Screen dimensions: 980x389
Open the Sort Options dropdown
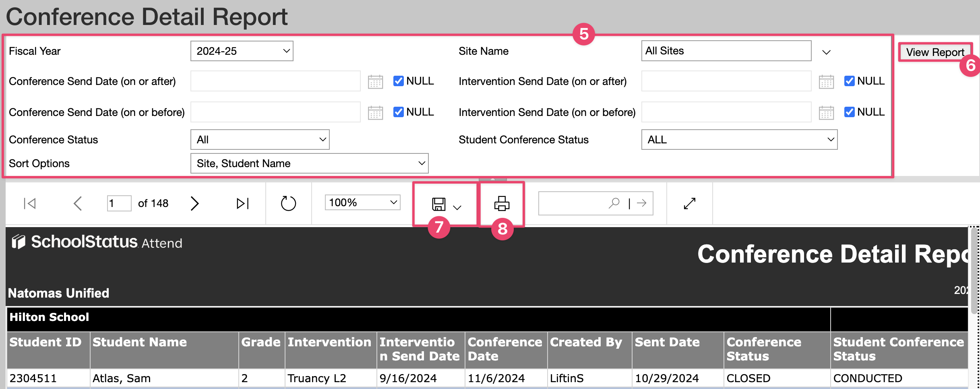click(x=309, y=163)
